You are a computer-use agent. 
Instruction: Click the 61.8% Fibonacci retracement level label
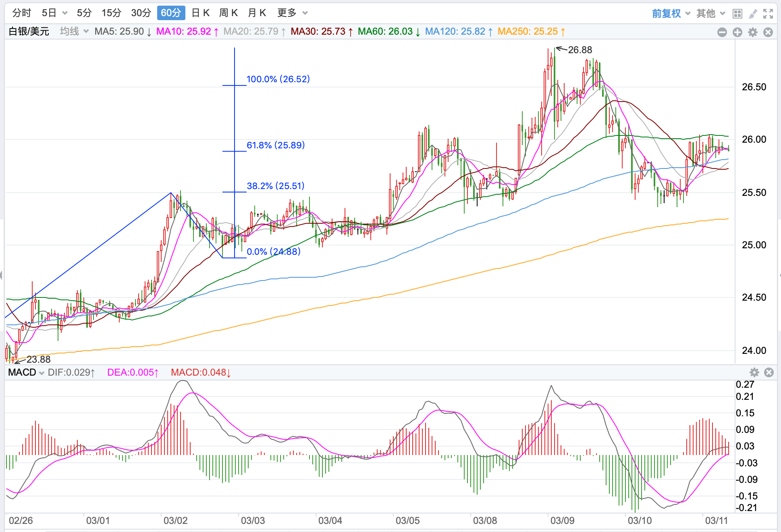coord(276,145)
